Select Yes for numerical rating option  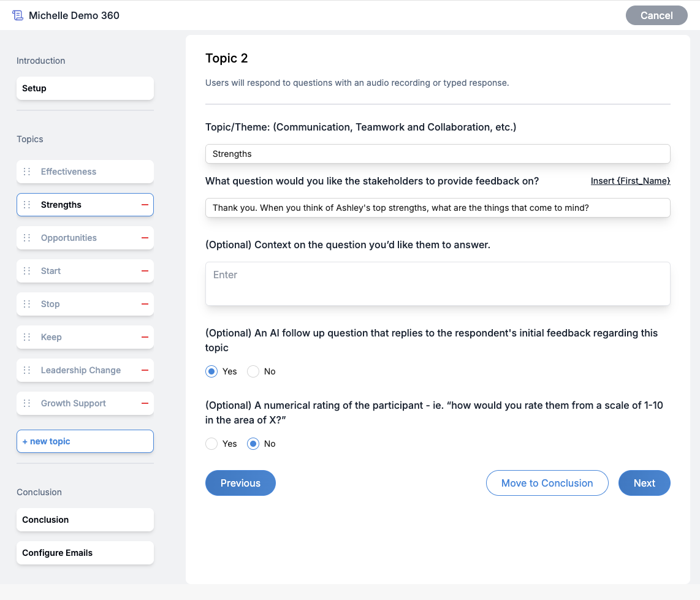tap(211, 444)
